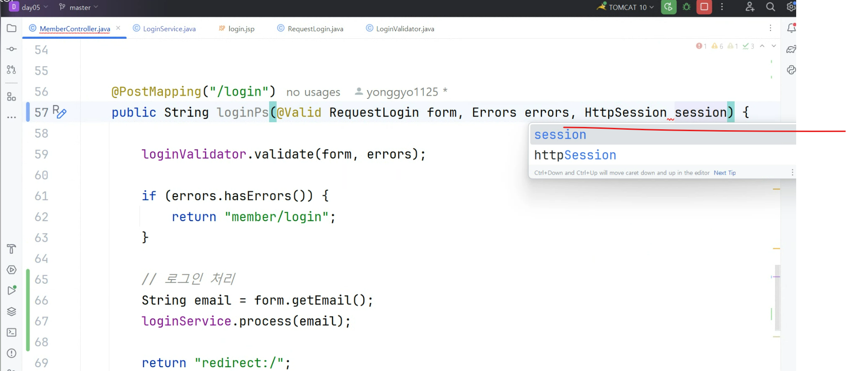Image resolution: width=868 pixels, height=371 pixels.
Task: Click the editor vertical scrollbar thumb
Action: (x=778, y=298)
